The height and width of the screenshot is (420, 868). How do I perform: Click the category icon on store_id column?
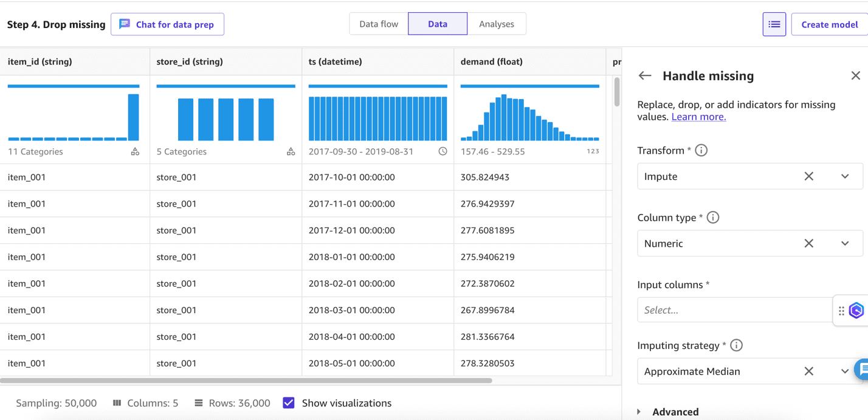(291, 151)
